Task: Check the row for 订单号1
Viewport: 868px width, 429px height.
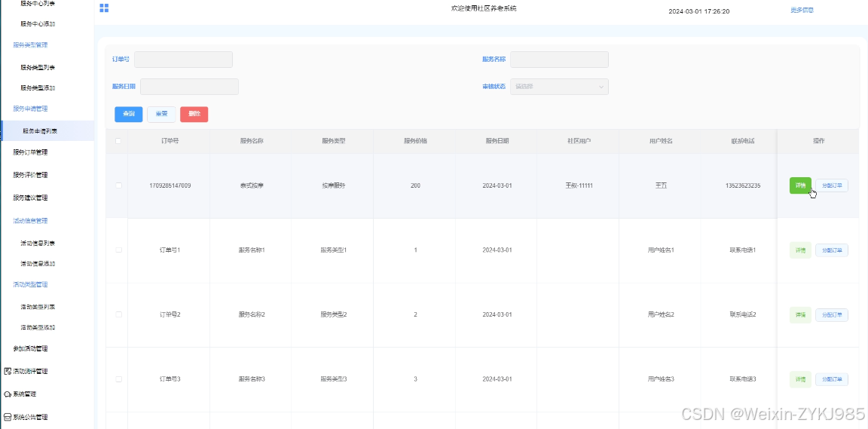Action: [x=118, y=250]
